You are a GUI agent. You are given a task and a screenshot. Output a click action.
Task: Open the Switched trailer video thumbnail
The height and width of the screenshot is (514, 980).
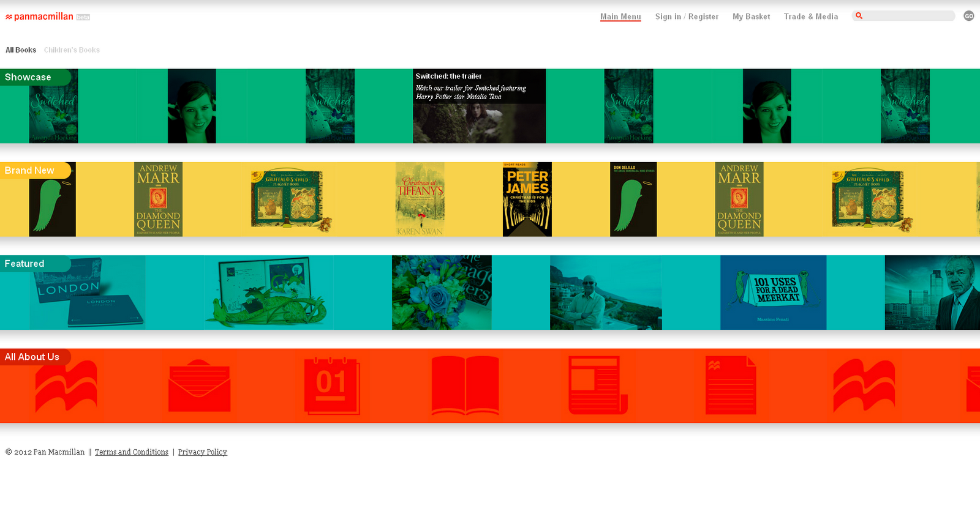479,106
